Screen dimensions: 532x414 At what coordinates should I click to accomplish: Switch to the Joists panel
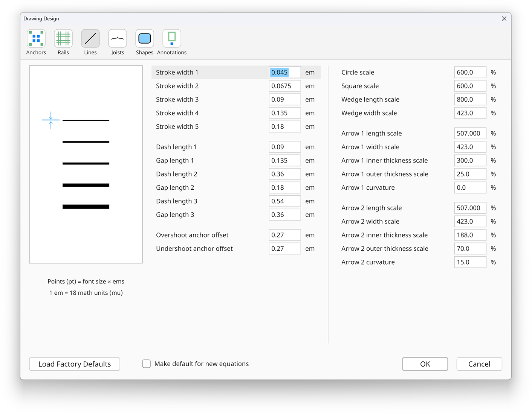pos(117,42)
